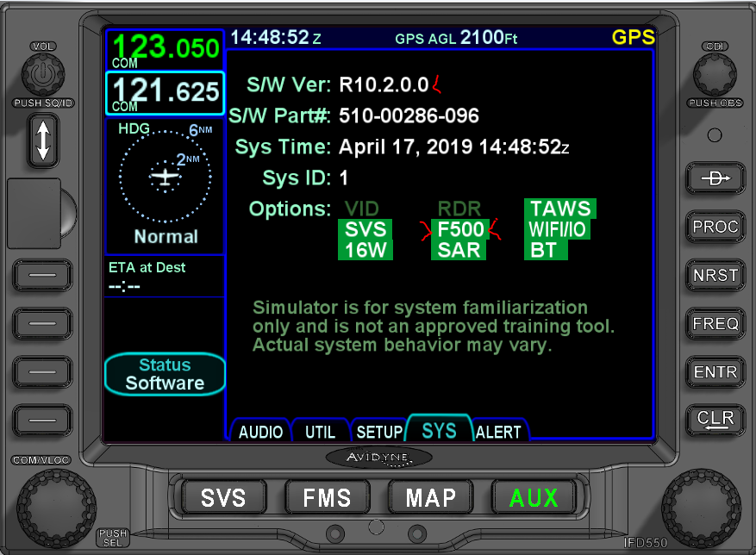Click the SAR option badge
This screenshot has height=555, width=756.
coord(459,250)
